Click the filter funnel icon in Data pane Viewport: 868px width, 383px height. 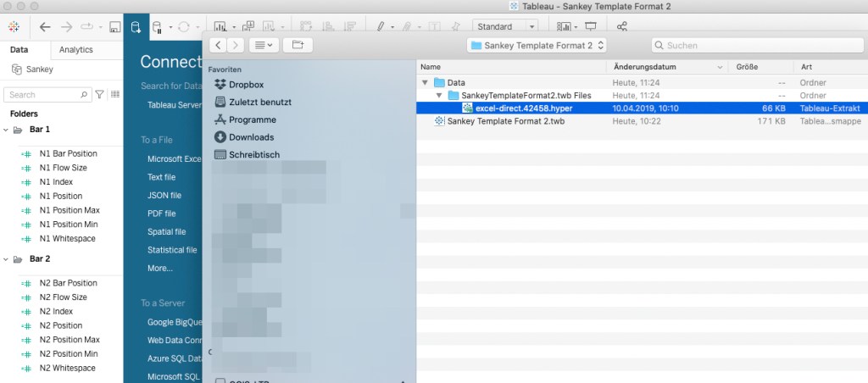[100, 95]
